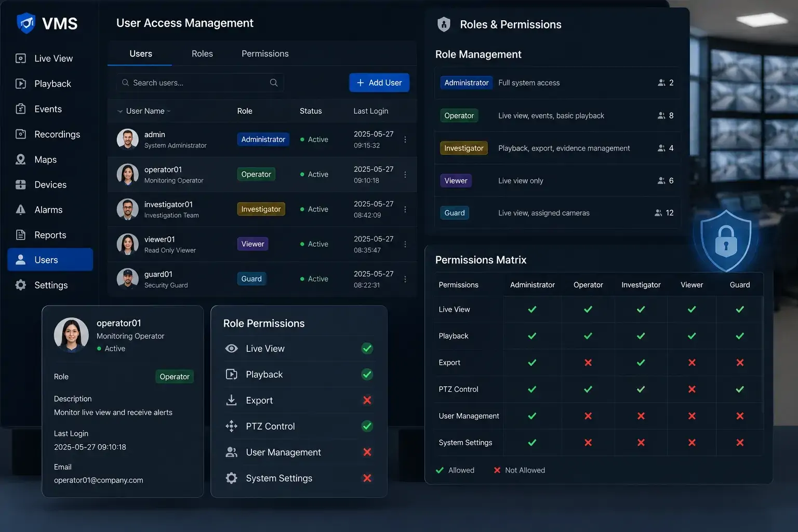The height and width of the screenshot is (532, 798).
Task: Click admin's avatar in the user list
Action: [127, 139]
